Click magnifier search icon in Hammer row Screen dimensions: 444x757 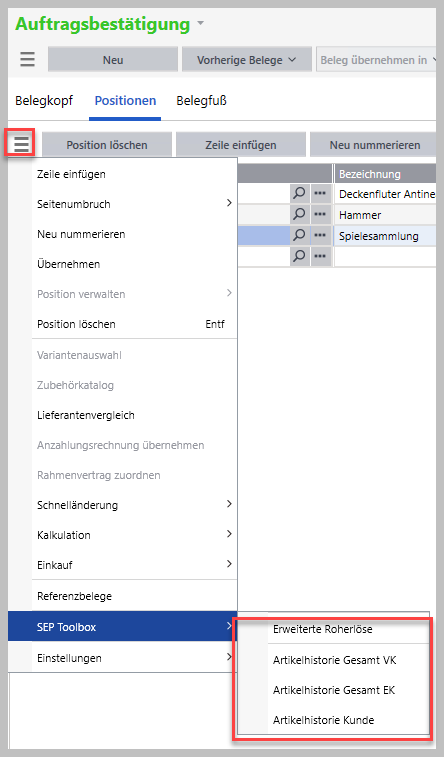[x=299, y=214]
